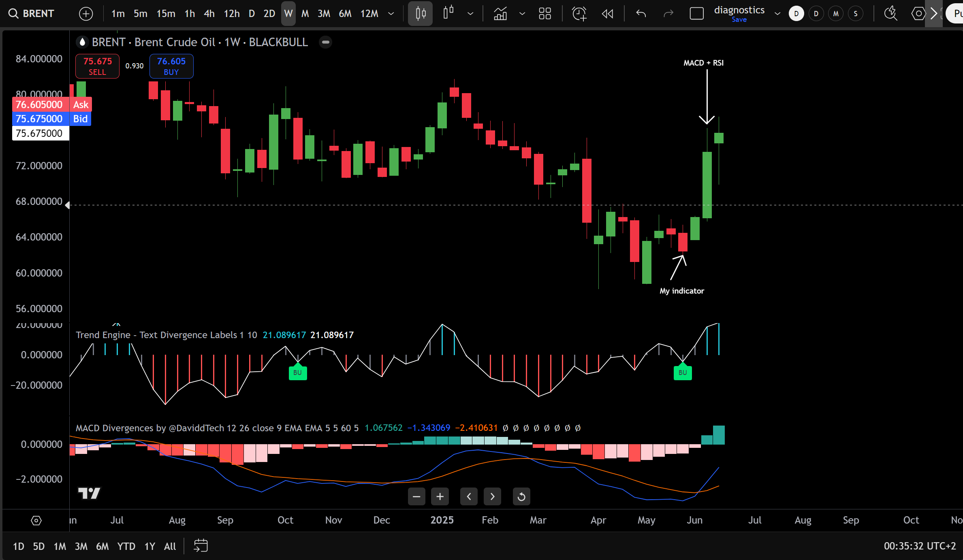
Task: Open the diagnostics layout dropdown arrow
Action: [x=777, y=14]
